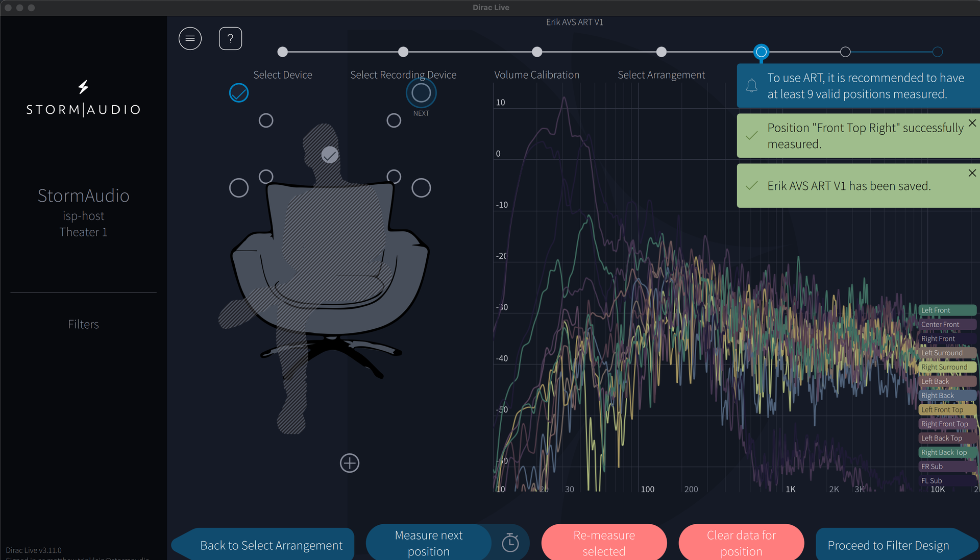980x560 pixels.
Task: Select the blue checked top-left measurement position
Action: [x=238, y=93]
